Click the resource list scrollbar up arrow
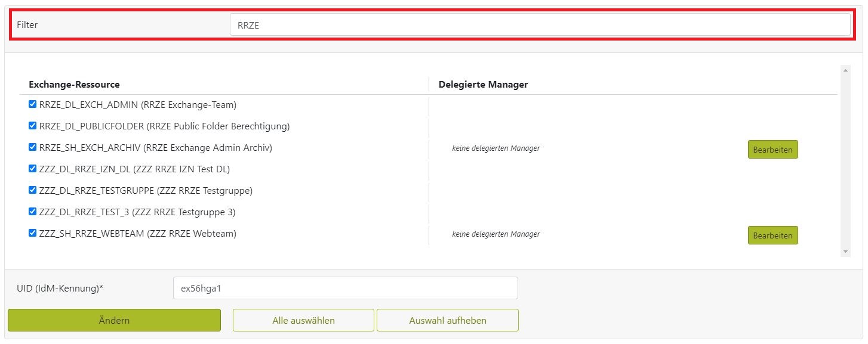Image resolution: width=868 pixels, height=344 pixels. pyautogui.click(x=845, y=70)
